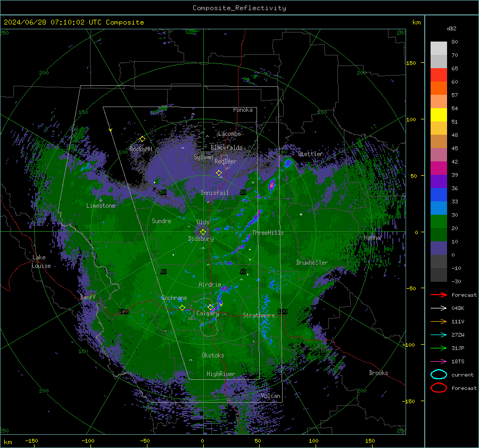Screen dimensions: 479x448
Task: Click the Sundre city label
Action: tap(161, 221)
